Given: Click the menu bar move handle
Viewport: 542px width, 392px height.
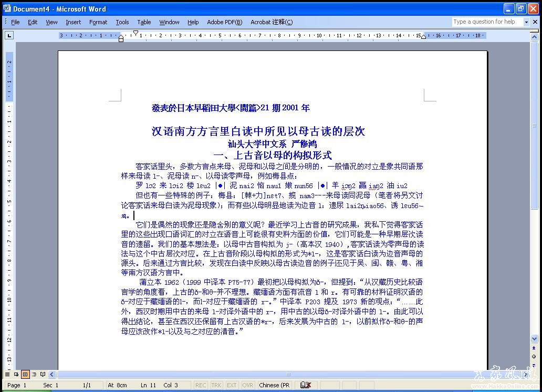Looking at the screenshot, I should (x=6, y=22).
